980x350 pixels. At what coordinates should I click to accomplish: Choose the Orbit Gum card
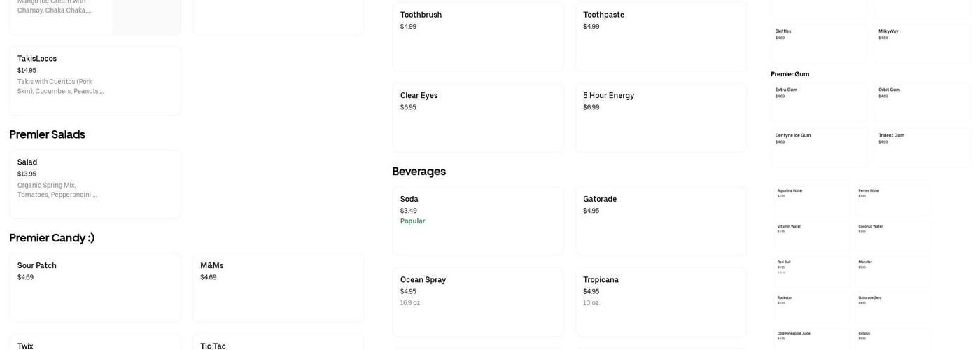coord(922,102)
